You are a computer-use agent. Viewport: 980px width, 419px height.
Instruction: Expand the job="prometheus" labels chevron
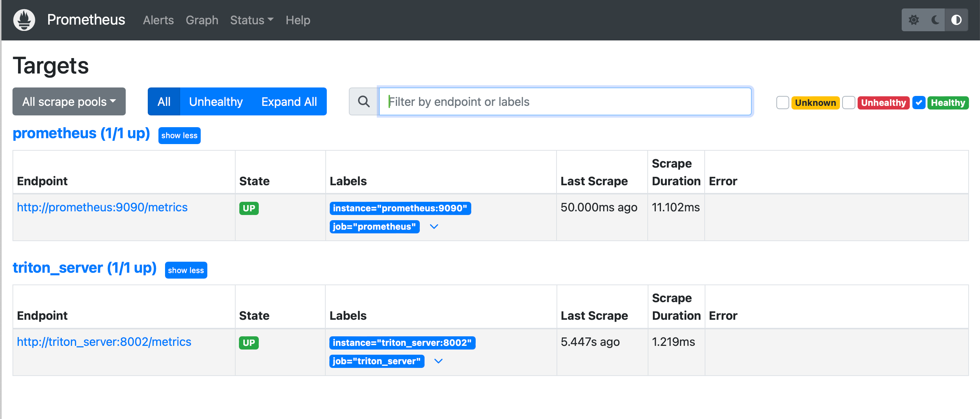[x=434, y=227]
